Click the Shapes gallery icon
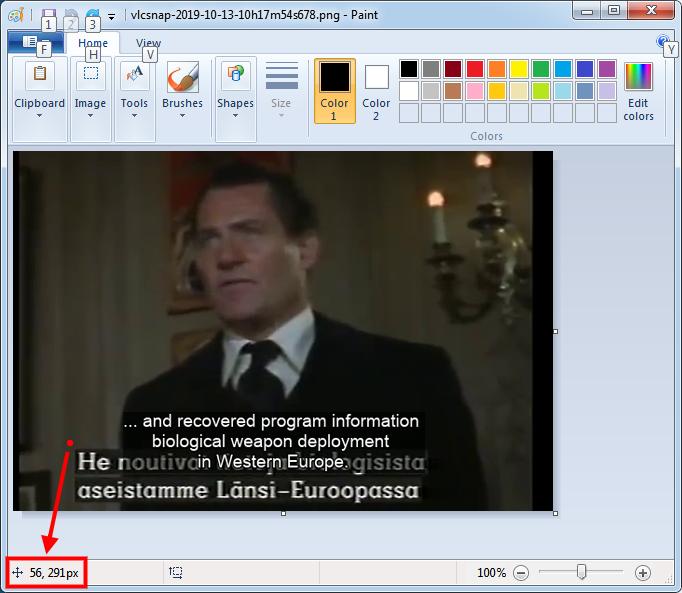 pos(235,74)
